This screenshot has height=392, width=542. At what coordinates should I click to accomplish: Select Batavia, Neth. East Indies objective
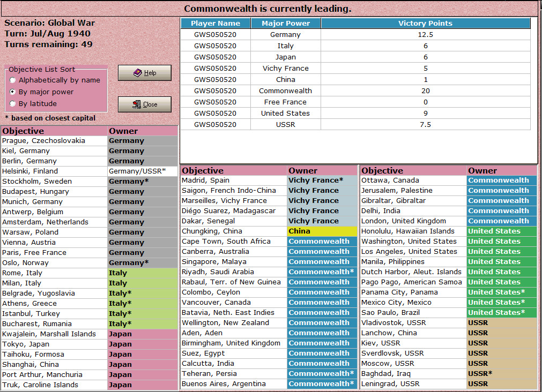[x=234, y=313]
